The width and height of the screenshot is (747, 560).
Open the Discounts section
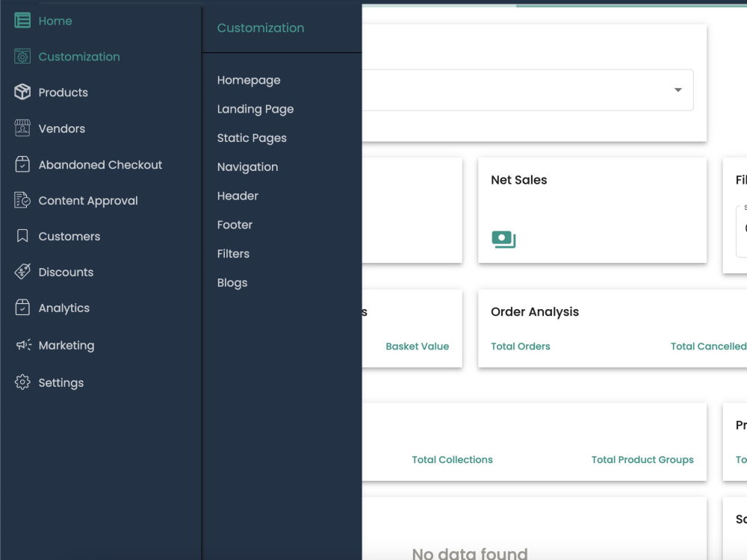pyautogui.click(x=66, y=272)
